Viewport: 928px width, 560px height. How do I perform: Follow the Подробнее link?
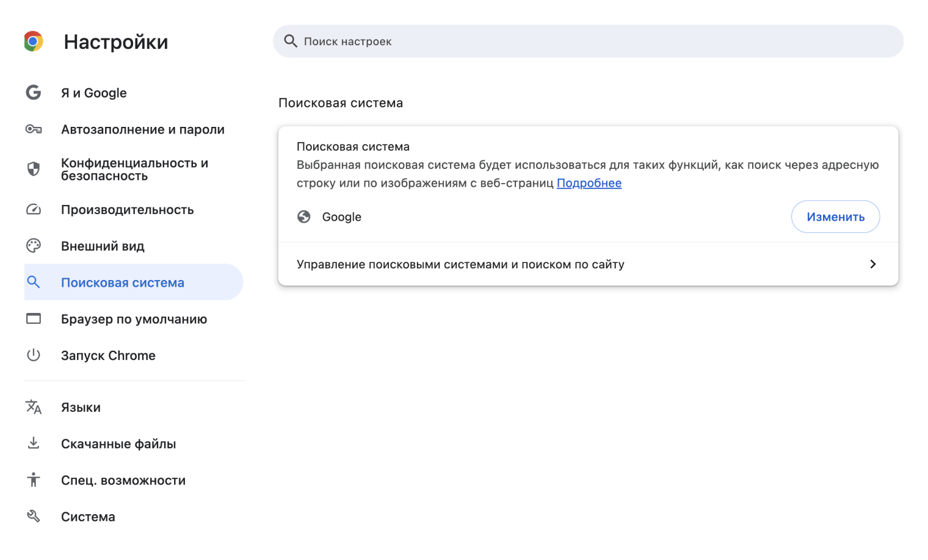[589, 183]
